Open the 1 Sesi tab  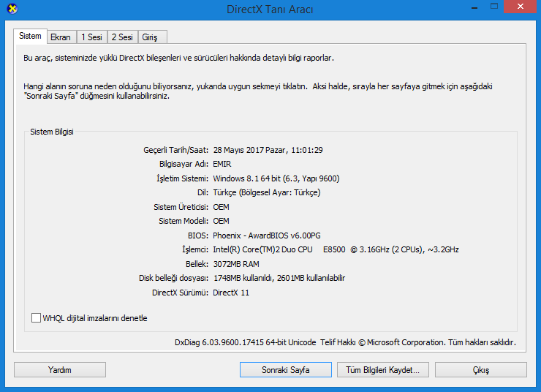92,37
